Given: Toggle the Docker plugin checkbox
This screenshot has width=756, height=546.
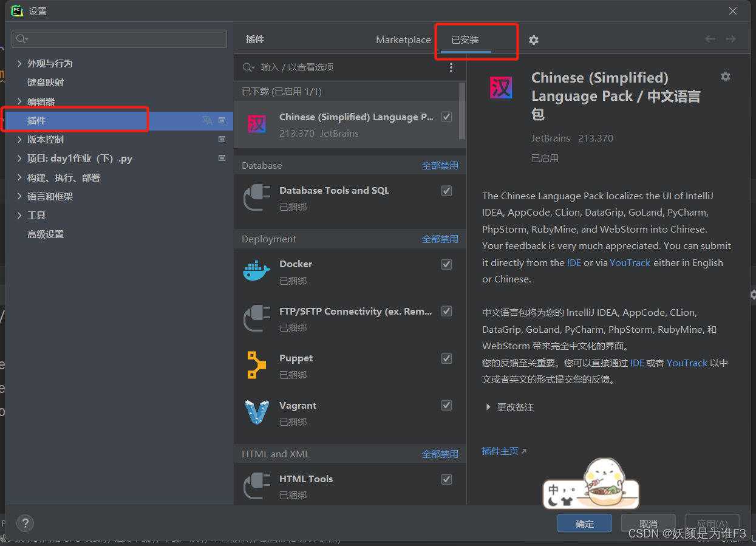Looking at the screenshot, I should (446, 264).
